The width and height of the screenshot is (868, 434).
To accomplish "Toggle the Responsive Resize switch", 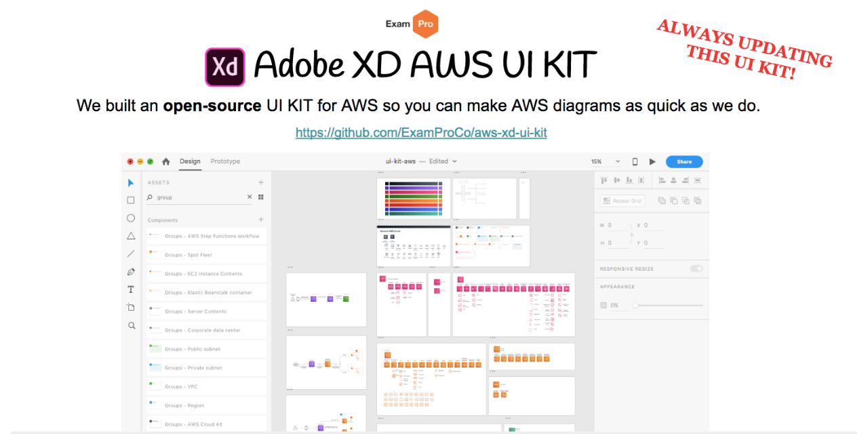I will (x=697, y=269).
